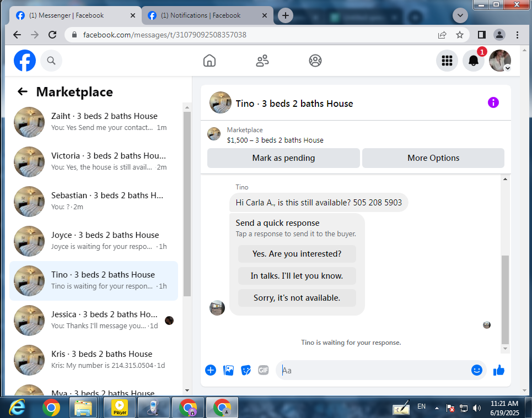Open Player app from taskbar
Image resolution: width=532 pixels, height=418 pixels.
120,408
